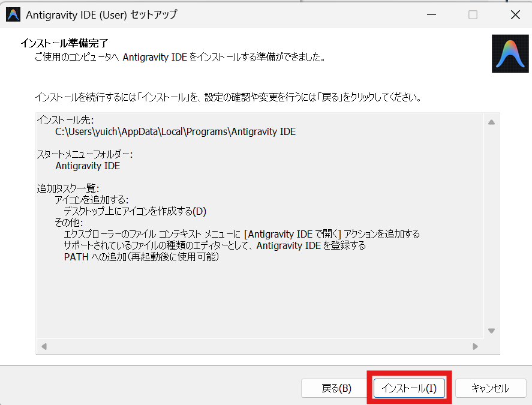Viewport: 532px width, 405px height.
Task: Click the large Antigravity logo image
Action: click(x=510, y=53)
